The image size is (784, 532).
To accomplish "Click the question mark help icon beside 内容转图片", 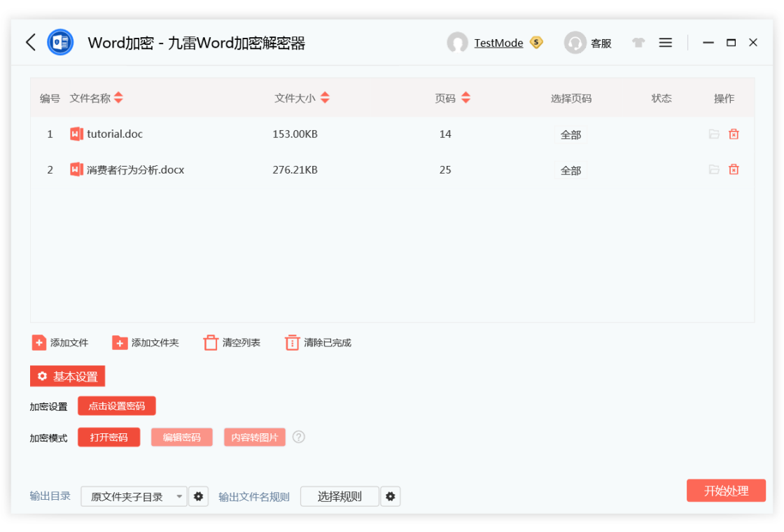I will point(298,437).
